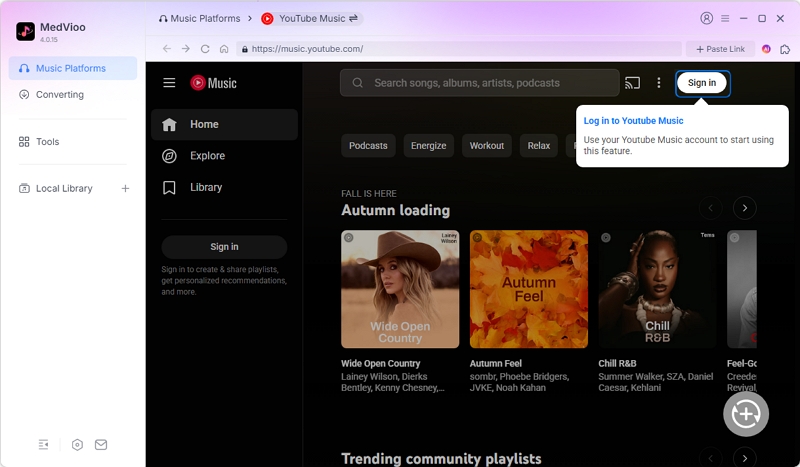800x467 pixels.
Task: Go to Home in YouTube Music
Action: pos(224,124)
